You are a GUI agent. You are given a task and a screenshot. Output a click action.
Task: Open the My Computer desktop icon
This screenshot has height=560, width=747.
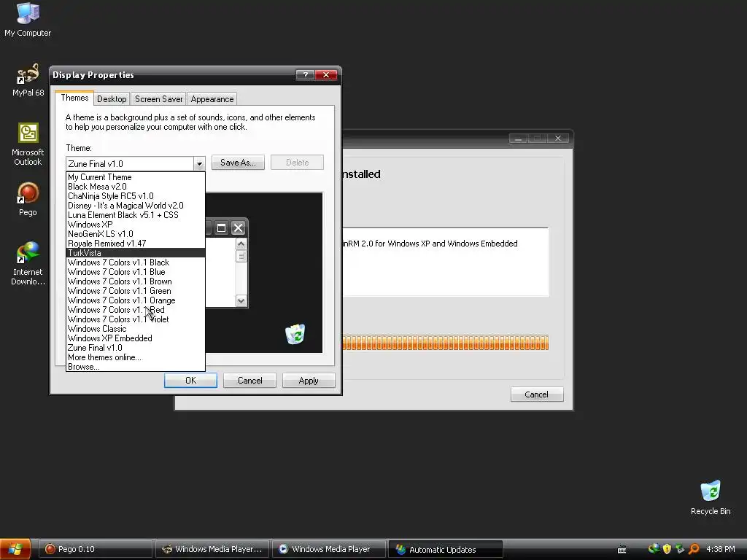tap(28, 20)
